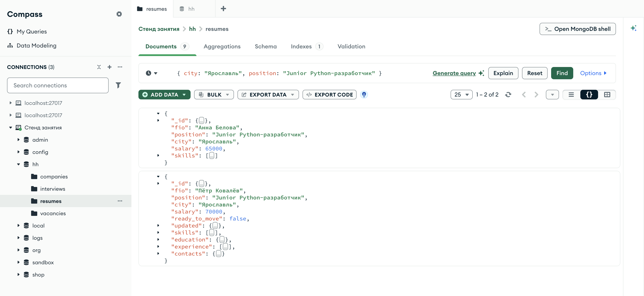Switch to list view
This screenshot has height=296, width=644.
tap(571, 95)
